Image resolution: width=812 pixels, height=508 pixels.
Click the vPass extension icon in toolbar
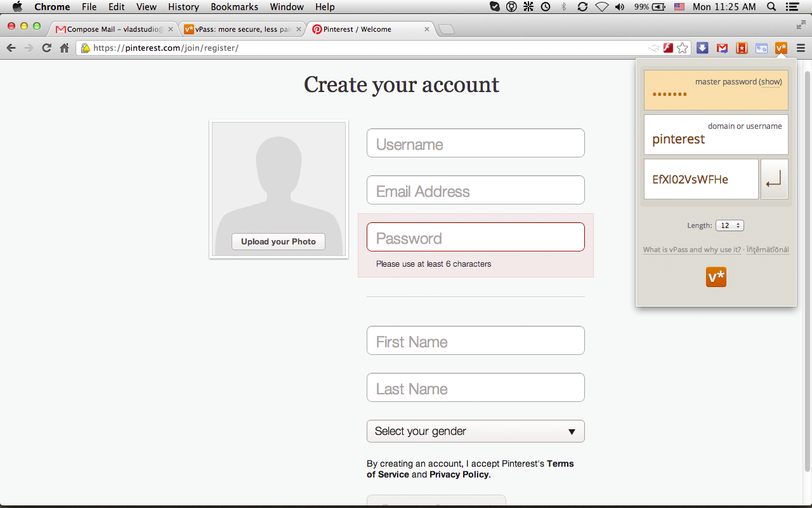tap(781, 48)
